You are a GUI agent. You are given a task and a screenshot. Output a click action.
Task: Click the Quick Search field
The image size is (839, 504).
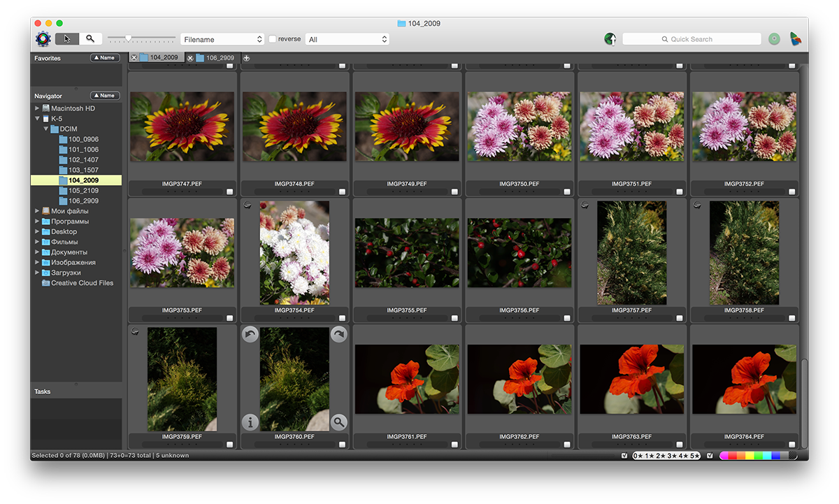click(x=691, y=39)
